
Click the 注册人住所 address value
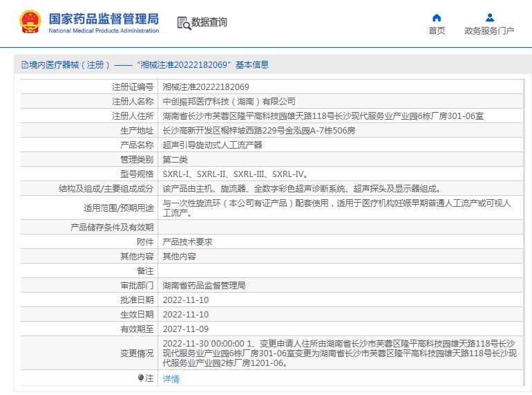(323, 116)
